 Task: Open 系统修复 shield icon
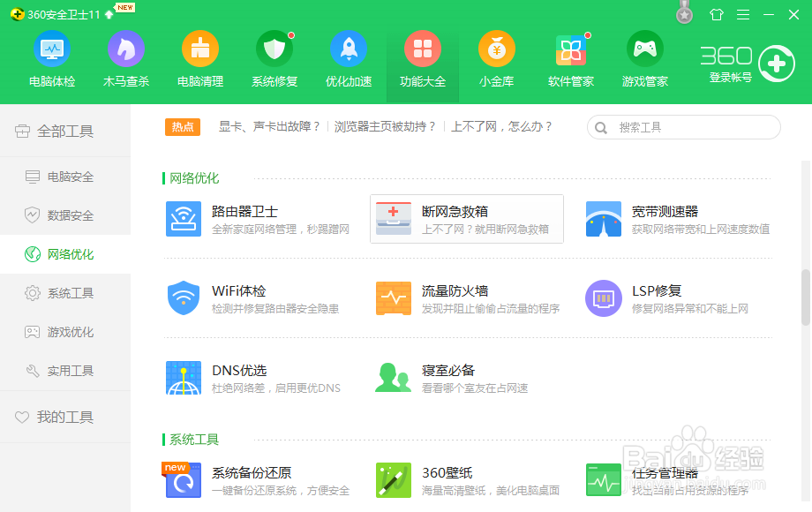(274, 49)
